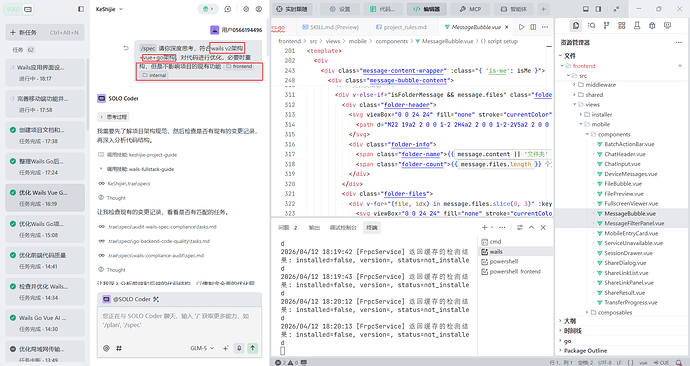
Task: Open the SKILL.md (Preview) editor tab
Action: [x=331, y=27]
